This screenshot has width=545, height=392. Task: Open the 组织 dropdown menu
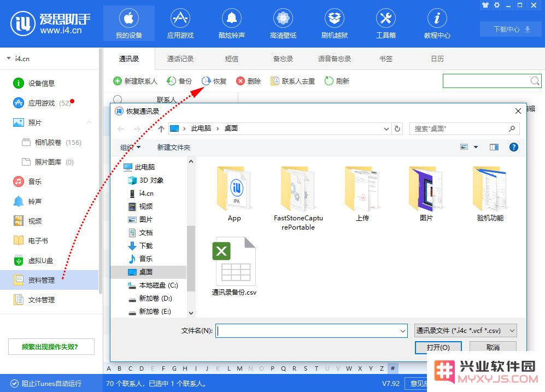click(130, 148)
